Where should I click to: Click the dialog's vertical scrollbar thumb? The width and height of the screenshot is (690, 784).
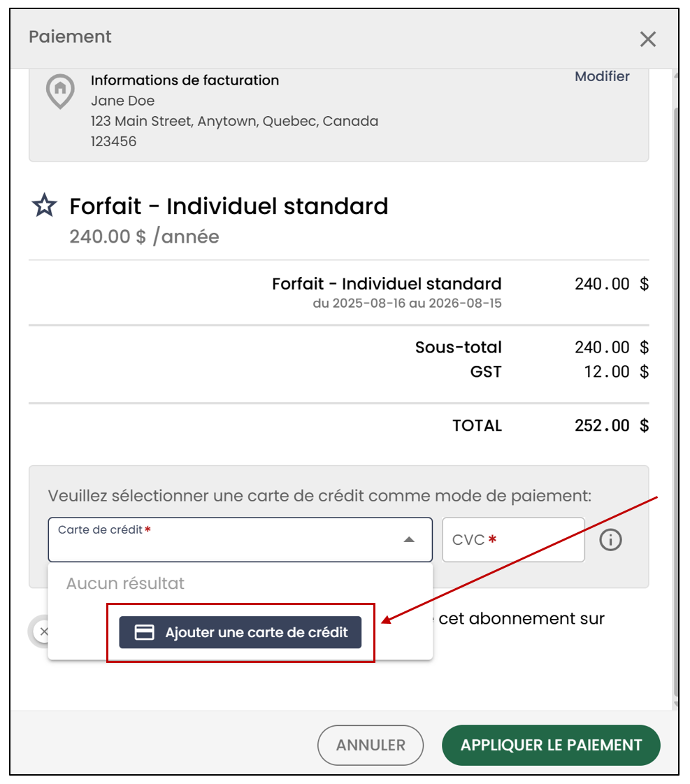[675, 400]
